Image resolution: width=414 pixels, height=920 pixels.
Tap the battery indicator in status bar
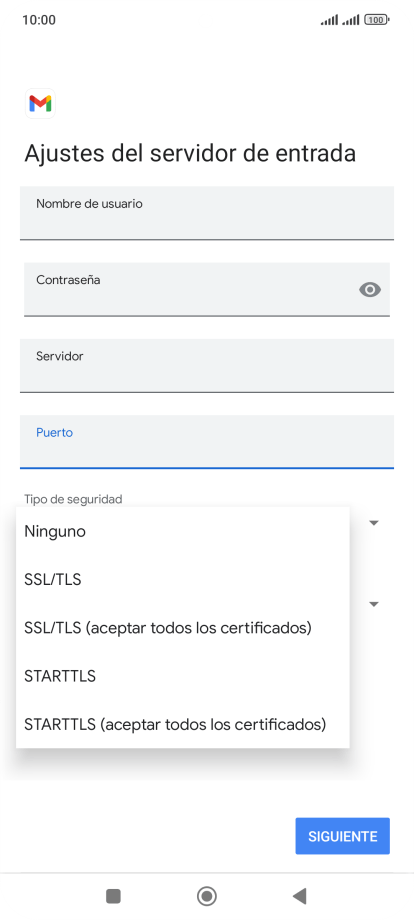376,20
